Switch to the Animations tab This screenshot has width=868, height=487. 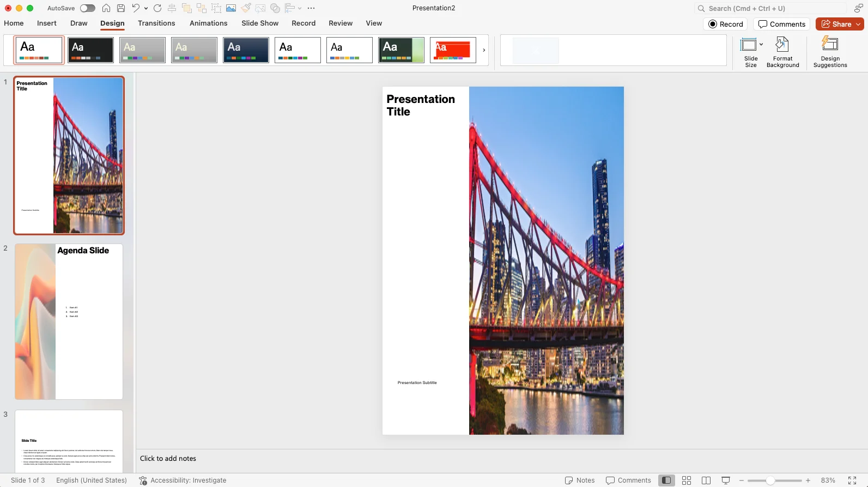pos(209,23)
